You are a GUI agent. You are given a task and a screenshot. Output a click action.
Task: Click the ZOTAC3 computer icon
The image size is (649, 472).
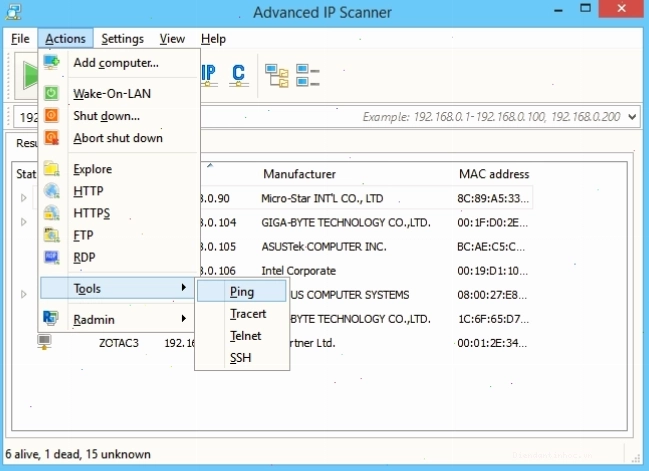tap(44, 342)
